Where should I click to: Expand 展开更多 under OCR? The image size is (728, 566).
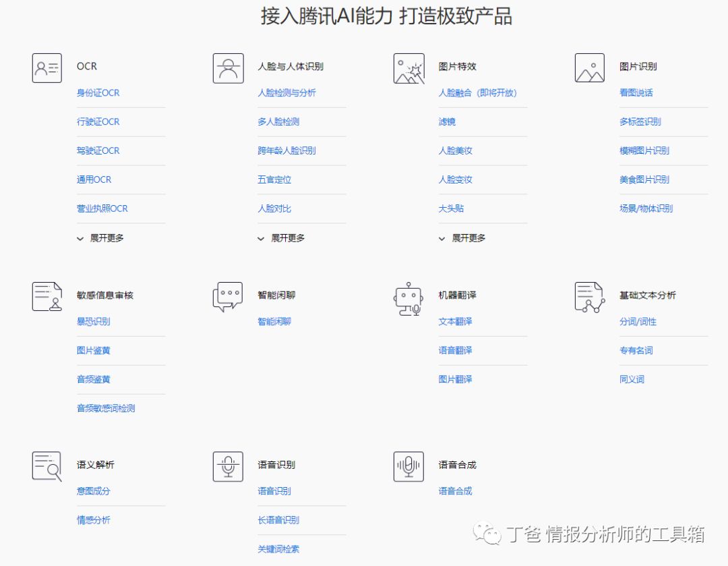100,238
